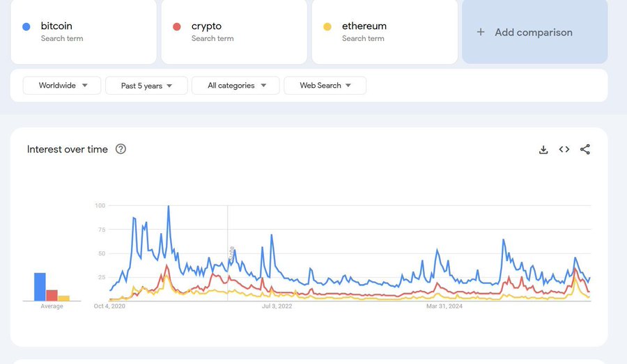Expand the Past 5 years dropdown

coord(146,86)
